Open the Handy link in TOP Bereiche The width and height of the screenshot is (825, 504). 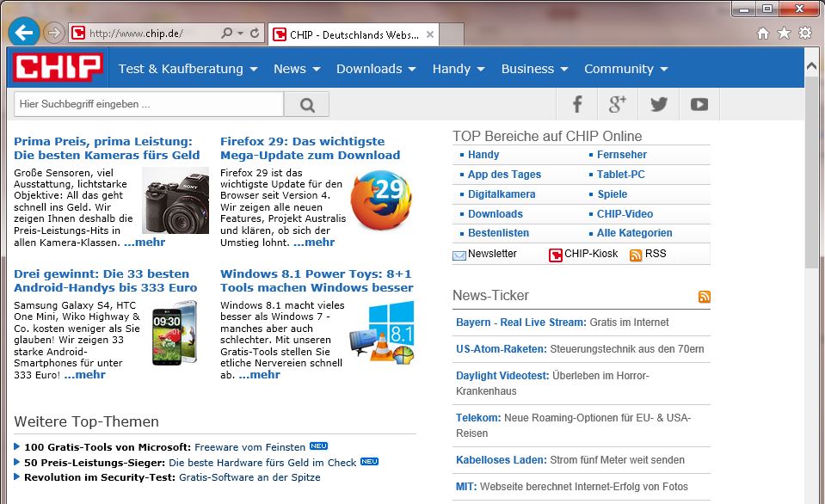[483, 155]
